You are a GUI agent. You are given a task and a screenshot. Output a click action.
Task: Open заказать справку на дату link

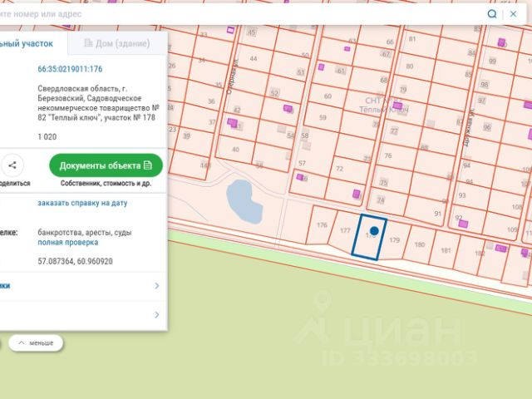82,203
